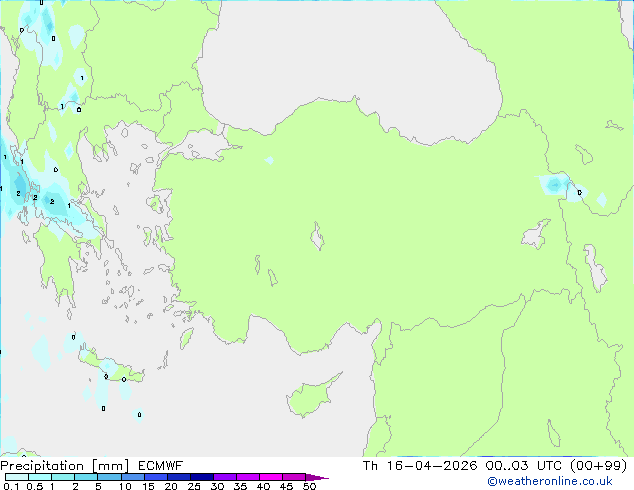
Task: Select the 0.5–1 mm legend color box
Action: [x=40, y=477]
